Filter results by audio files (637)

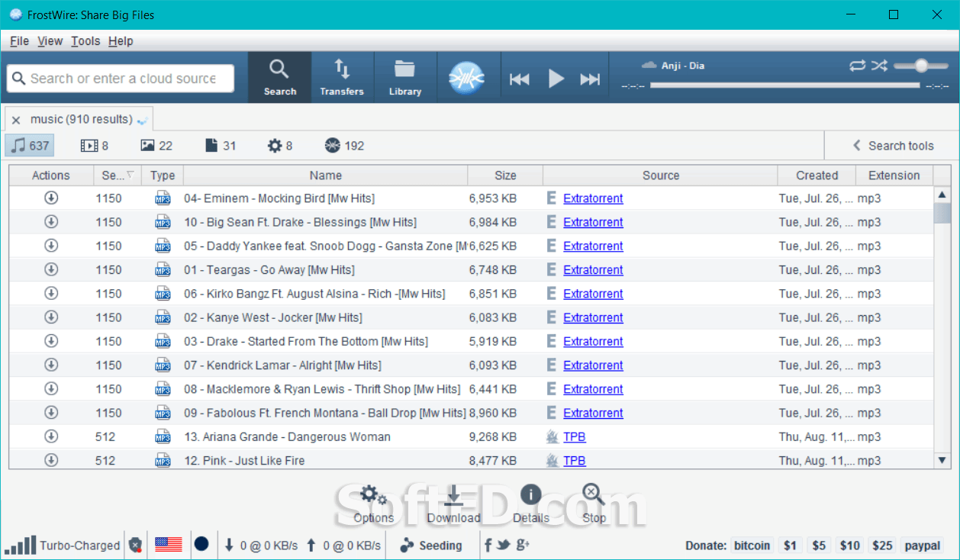tap(30, 146)
